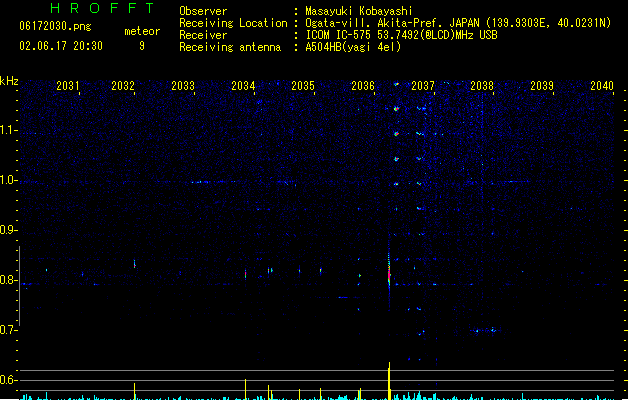Click the 0.7 kHz axis label

pos(8,330)
